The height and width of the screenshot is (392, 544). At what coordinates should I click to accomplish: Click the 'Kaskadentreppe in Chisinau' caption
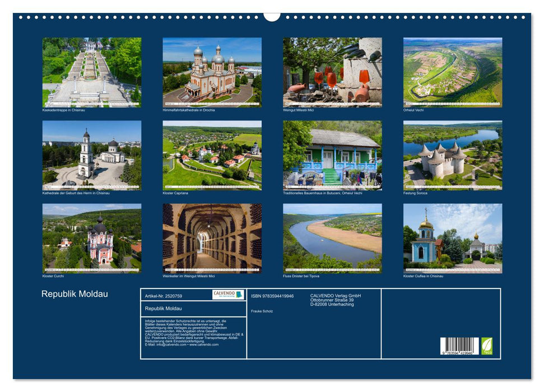[x=63, y=110]
